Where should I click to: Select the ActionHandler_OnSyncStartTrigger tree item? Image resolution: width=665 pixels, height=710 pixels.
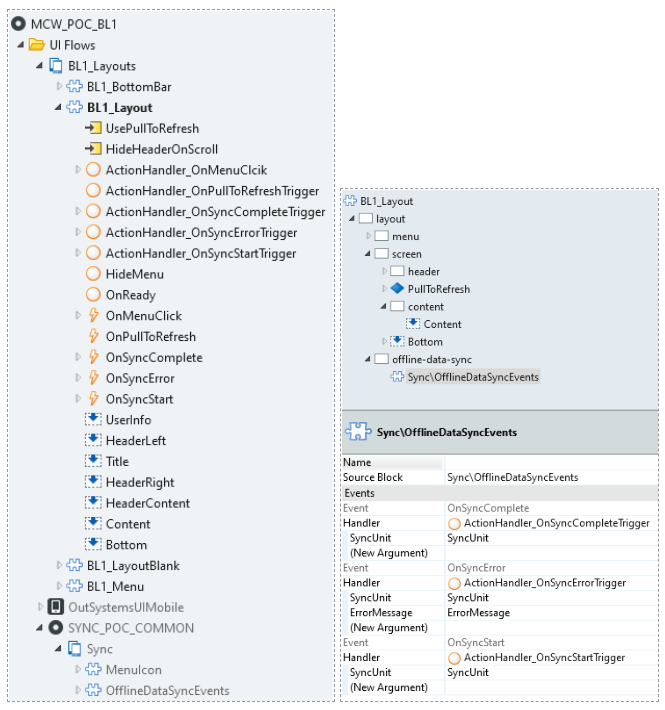point(201,253)
